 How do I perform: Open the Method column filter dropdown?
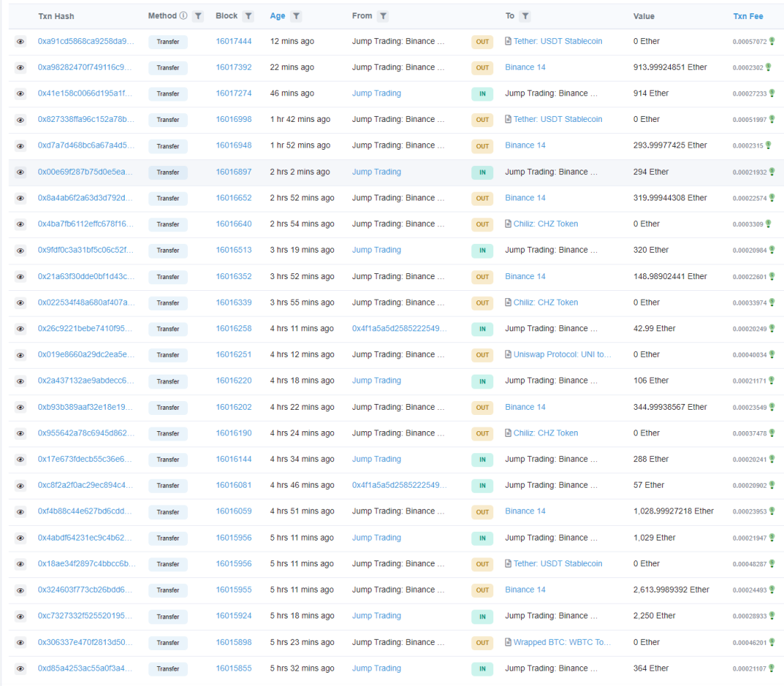(198, 16)
